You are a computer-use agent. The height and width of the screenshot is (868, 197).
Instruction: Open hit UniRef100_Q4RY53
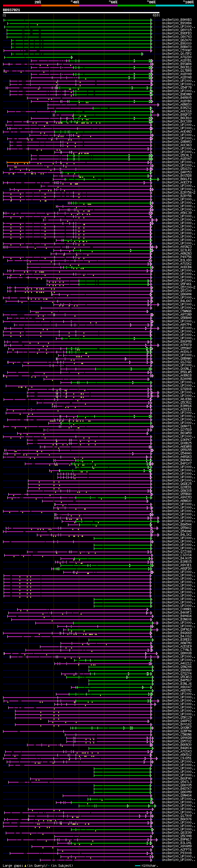(x=177, y=172)
